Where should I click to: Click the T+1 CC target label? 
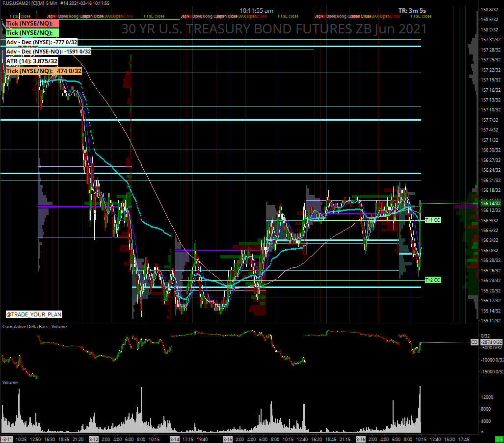coord(432,220)
